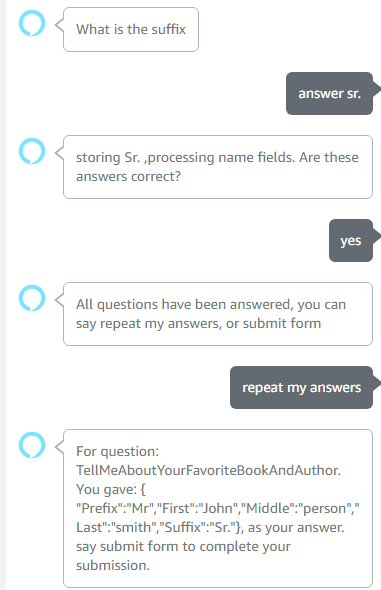Click the Alexa ring icon beside "What is the suffix"
Viewport: 381px width, 590px height.
[32, 23]
